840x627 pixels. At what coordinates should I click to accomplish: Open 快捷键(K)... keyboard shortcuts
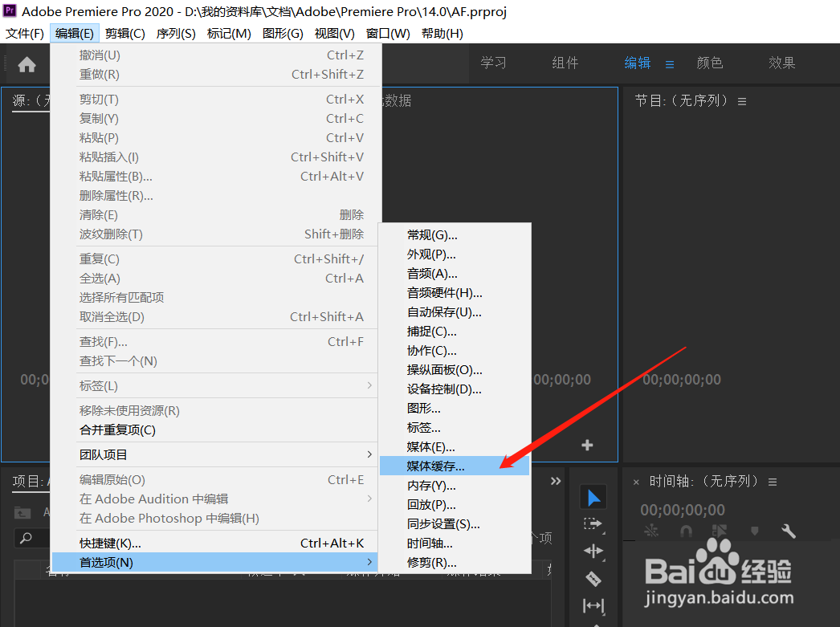coord(214,543)
